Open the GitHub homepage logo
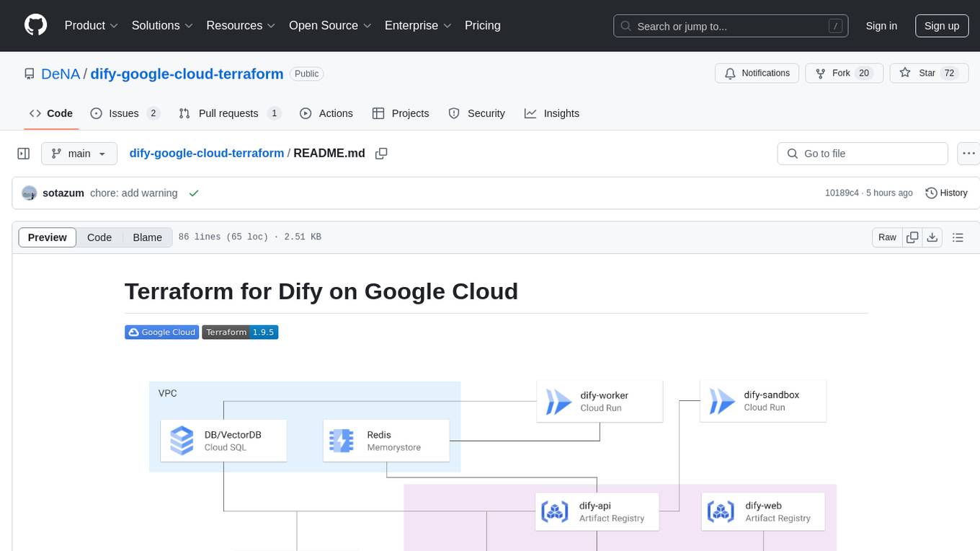Viewport: 980px width, 551px height. tap(35, 25)
